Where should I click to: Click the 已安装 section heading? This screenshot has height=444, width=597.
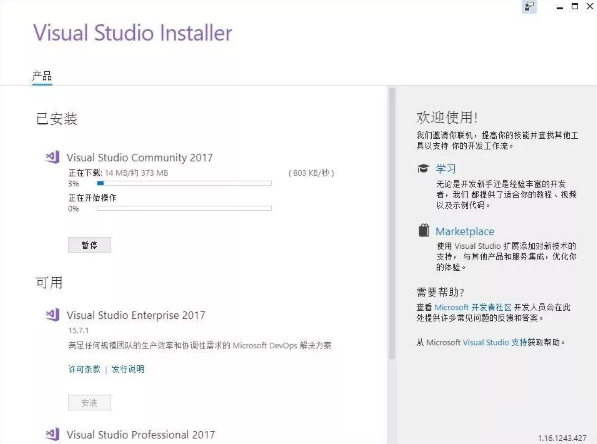coord(57,119)
